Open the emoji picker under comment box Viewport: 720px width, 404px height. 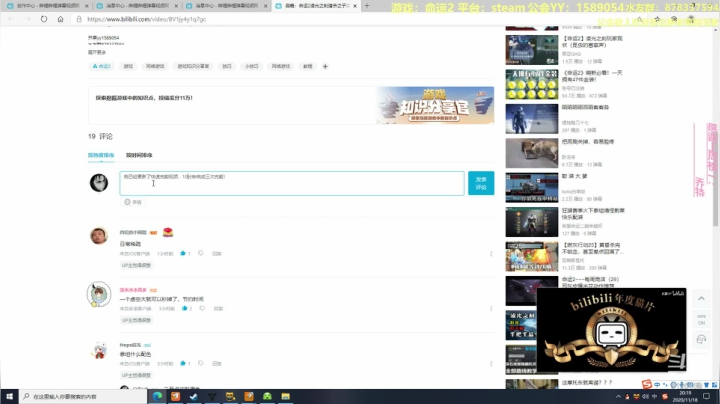tap(133, 202)
